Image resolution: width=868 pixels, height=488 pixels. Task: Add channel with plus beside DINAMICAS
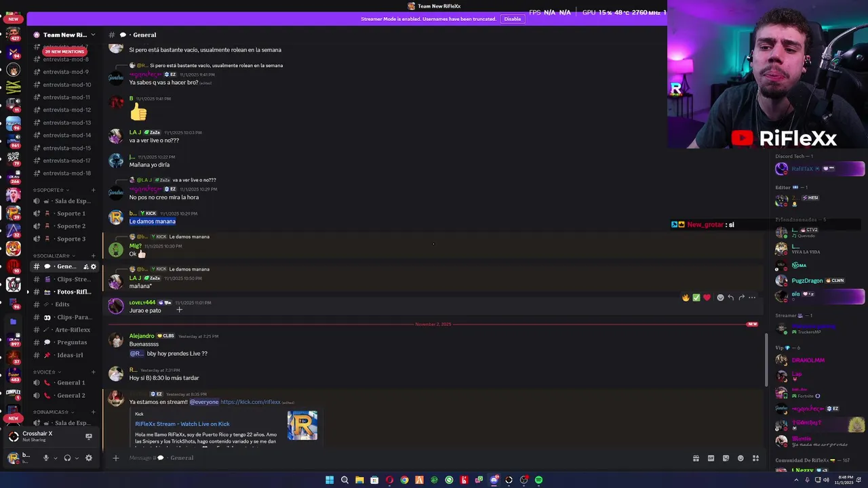coord(93,412)
